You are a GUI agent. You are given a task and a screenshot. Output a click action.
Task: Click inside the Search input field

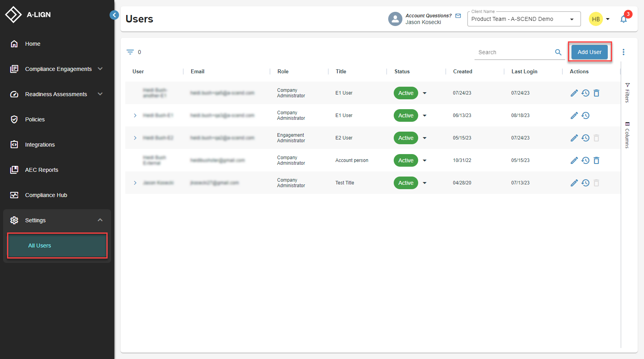(512, 52)
